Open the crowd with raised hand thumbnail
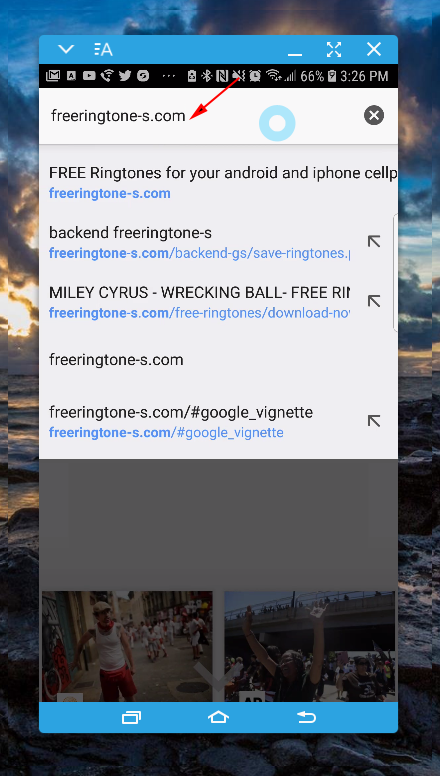 [309, 646]
